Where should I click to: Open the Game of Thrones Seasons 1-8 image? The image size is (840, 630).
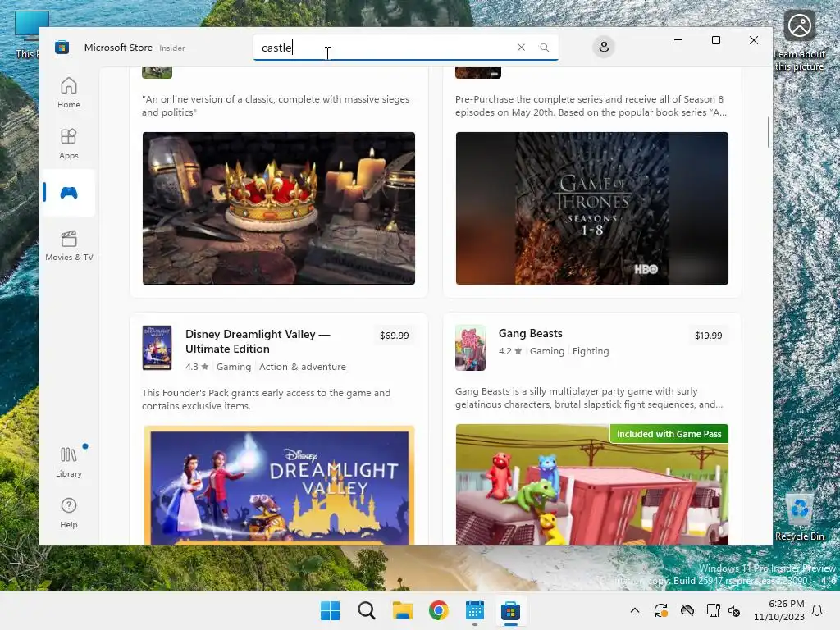592,208
